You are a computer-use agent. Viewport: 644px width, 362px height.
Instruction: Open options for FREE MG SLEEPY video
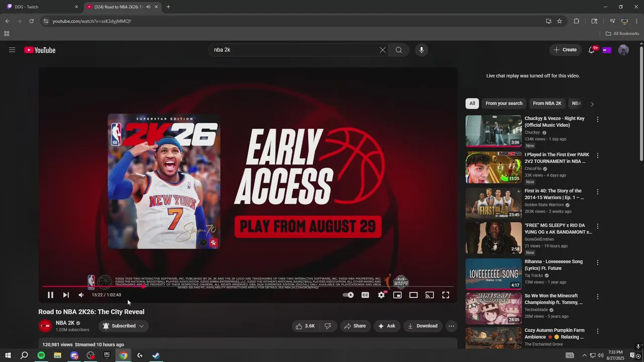point(598,227)
